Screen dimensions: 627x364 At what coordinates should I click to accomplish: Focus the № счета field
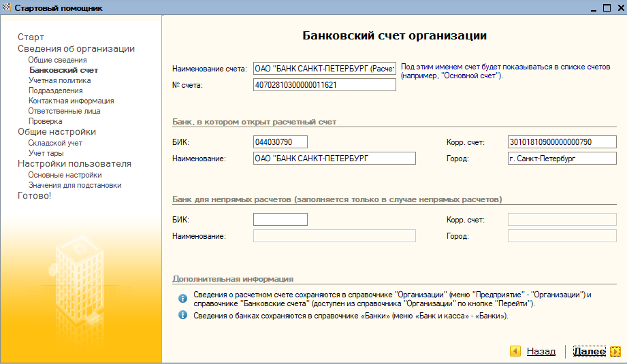(x=324, y=85)
